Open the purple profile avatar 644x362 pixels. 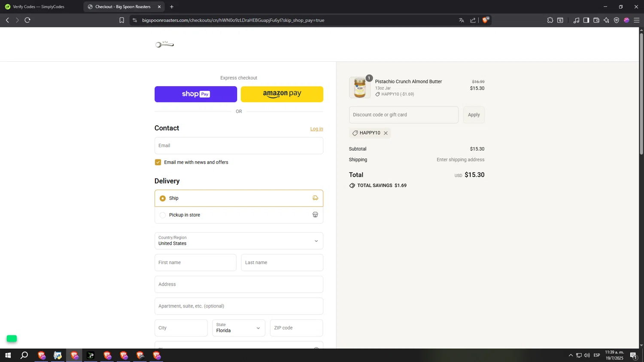tap(626, 20)
